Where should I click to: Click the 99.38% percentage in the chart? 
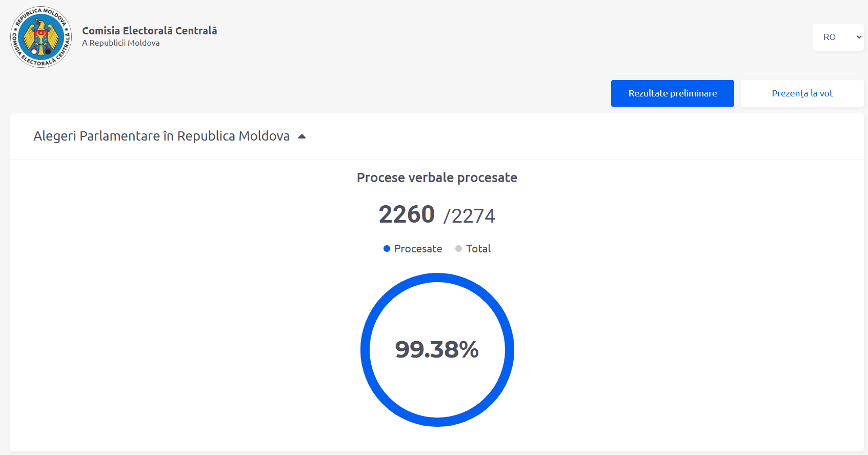point(437,349)
